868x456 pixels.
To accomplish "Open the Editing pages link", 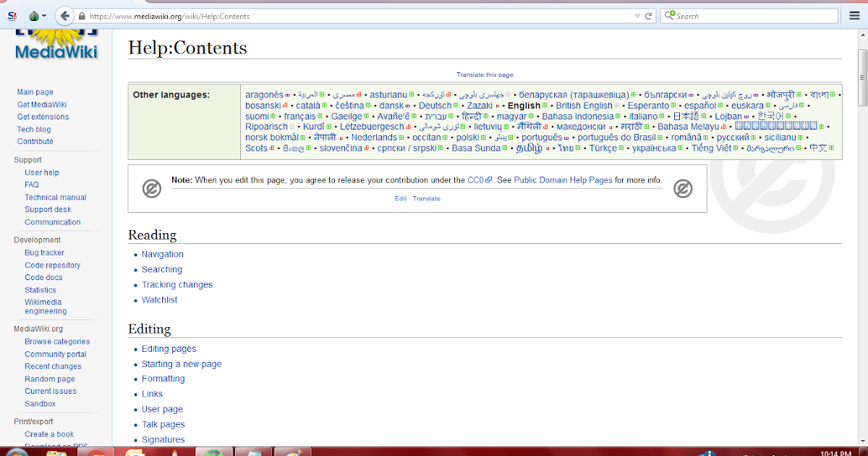I will pyautogui.click(x=169, y=349).
